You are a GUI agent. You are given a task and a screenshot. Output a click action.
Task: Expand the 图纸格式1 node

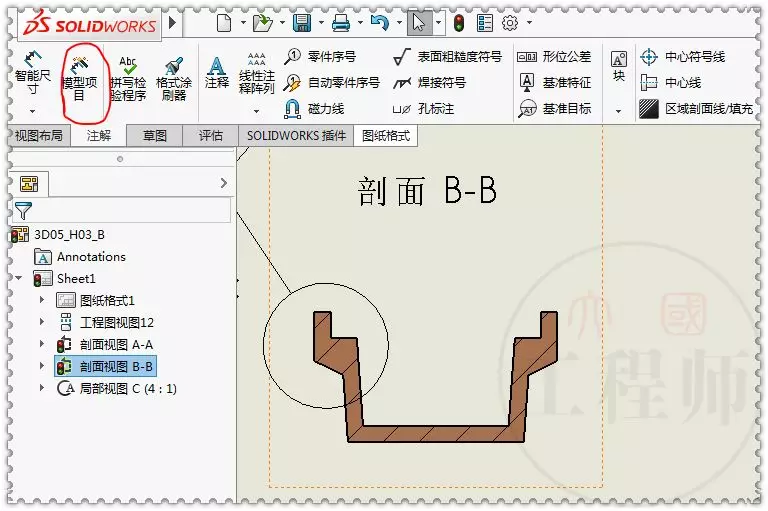42,299
